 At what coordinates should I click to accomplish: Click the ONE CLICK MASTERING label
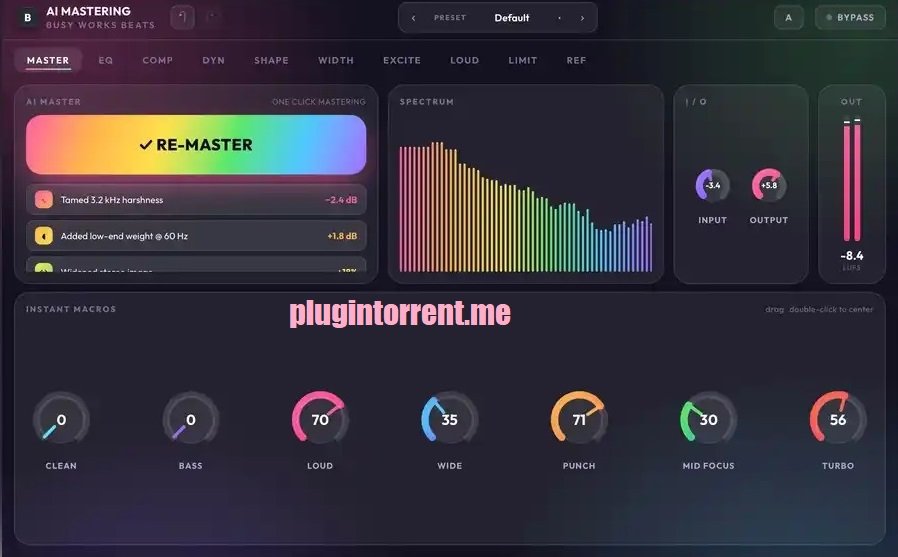click(x=318, y=102)
